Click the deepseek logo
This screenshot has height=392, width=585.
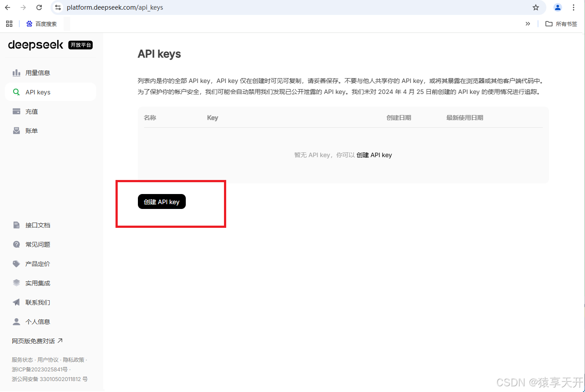(x=35, y=45)
